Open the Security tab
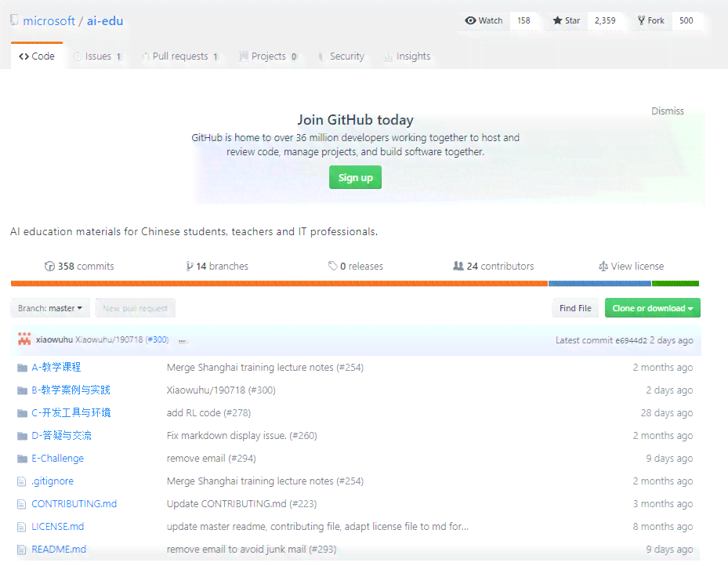728x566 pixels. tap(341, 56)
